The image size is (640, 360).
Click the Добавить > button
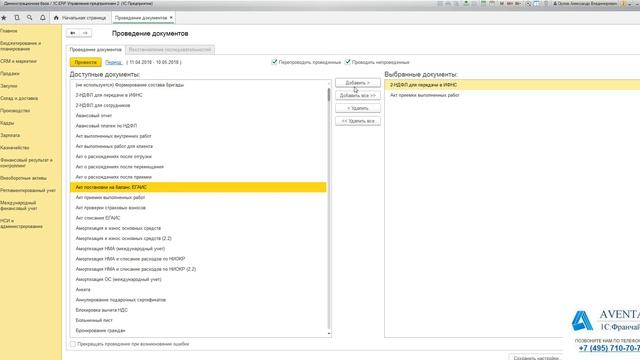[358, 83]
